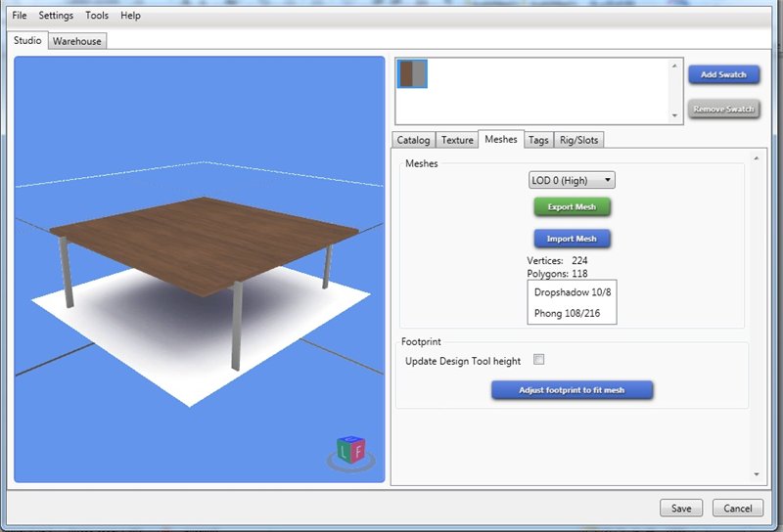Select the brown and gray swatch thumbnail

[x=412, y=74]
